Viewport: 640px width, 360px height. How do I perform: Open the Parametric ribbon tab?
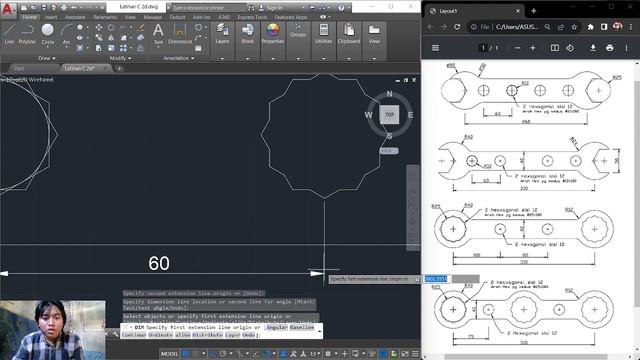(105, 17)
